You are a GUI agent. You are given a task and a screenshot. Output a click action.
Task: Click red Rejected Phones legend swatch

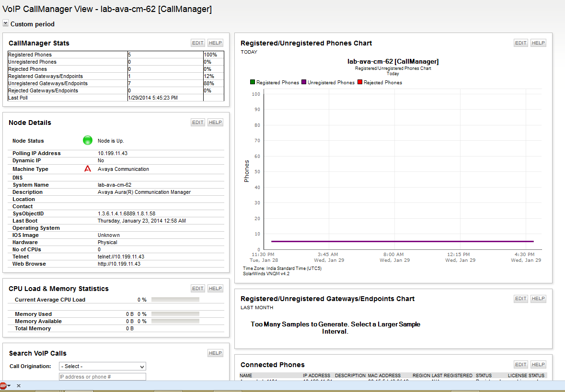point(359,82)
